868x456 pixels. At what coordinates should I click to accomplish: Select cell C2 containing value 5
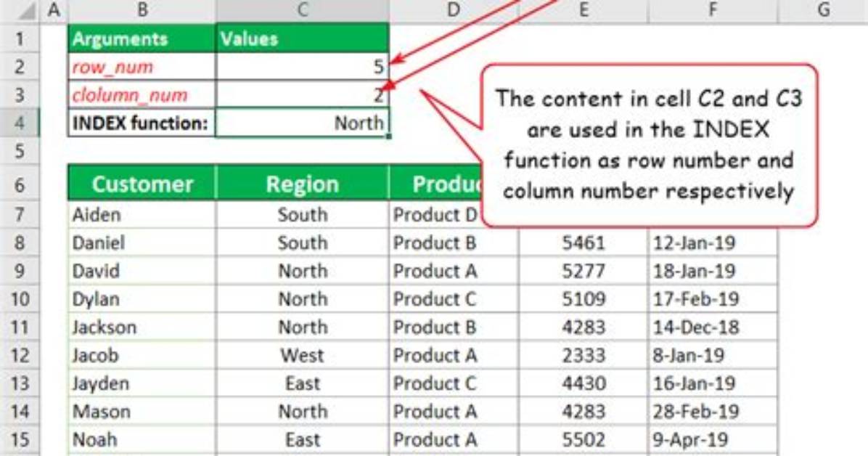(x=302, y=67)
